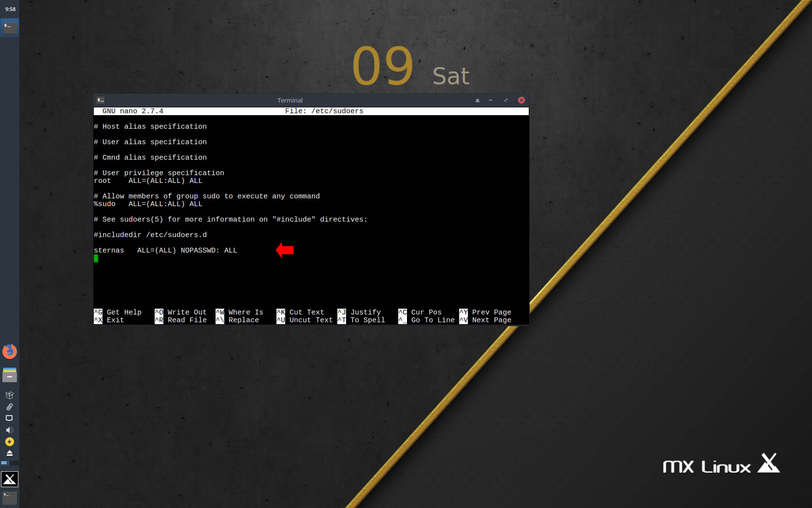812x508 pixels.
Task: Roll up the Terminal window
Action: (x=478, y=100)
